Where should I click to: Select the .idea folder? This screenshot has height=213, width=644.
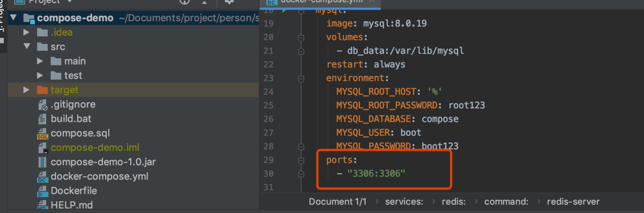coord(61,33)
